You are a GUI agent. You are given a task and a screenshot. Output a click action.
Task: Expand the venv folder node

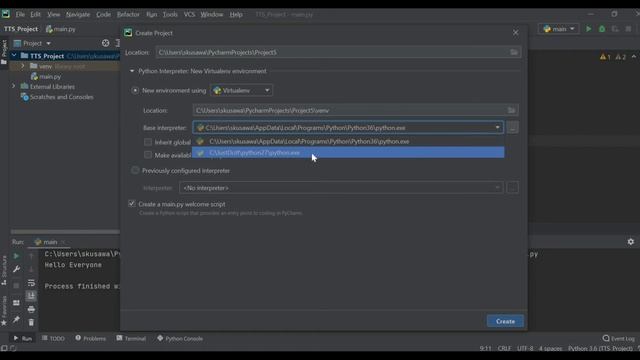click(23, 66)
